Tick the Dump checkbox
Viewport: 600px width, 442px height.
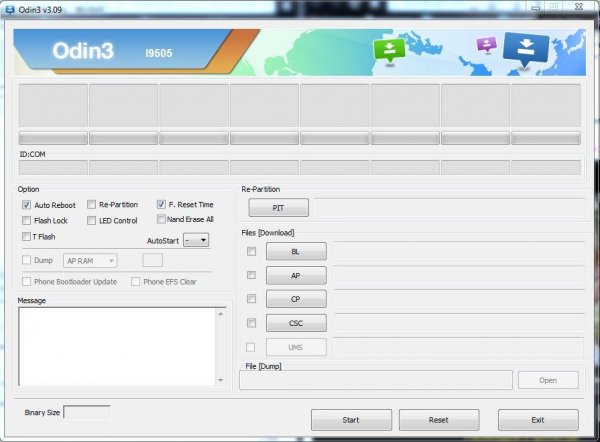26,260
